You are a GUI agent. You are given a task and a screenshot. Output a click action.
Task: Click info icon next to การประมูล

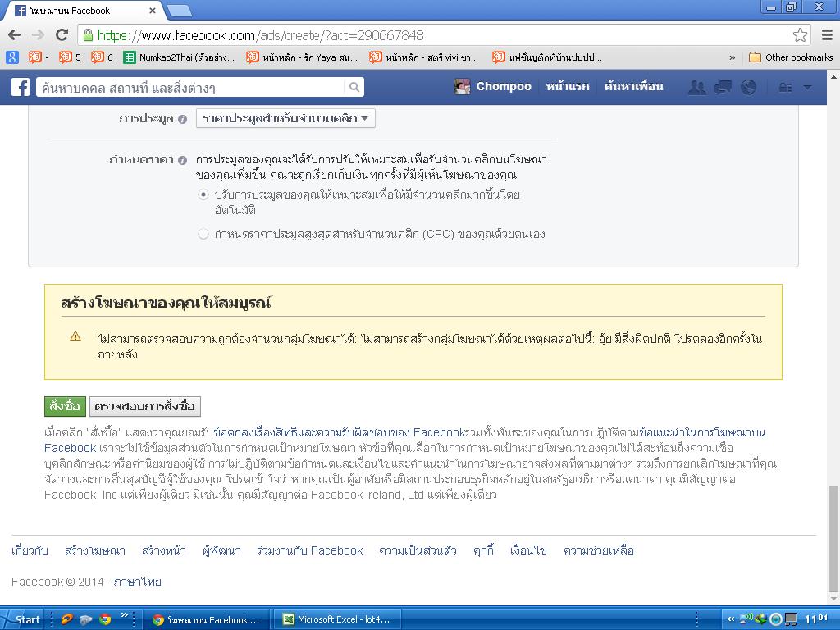[182, 119]
